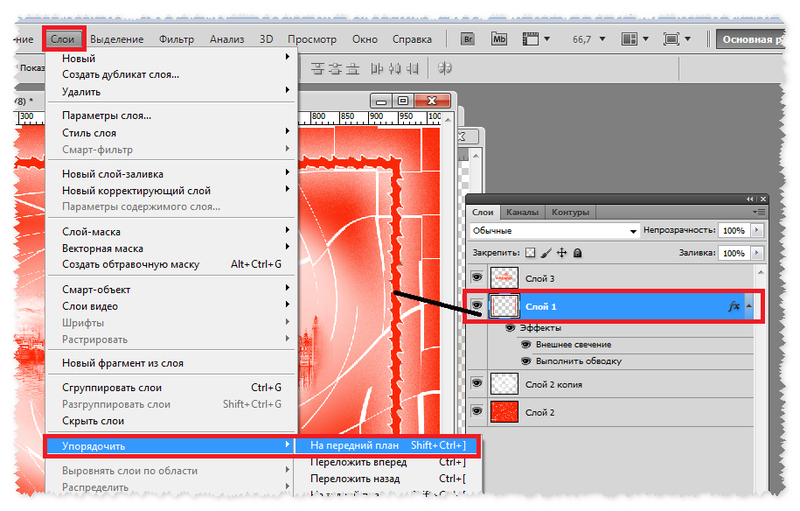Viewport: 800px width, 511px height.
Task: Open the Выделение menu
Action: click(117, 39)
